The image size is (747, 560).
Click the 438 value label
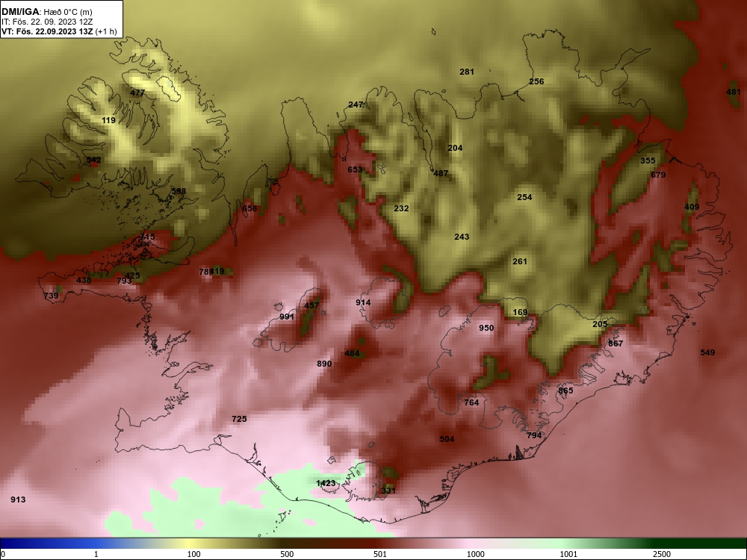84,281
